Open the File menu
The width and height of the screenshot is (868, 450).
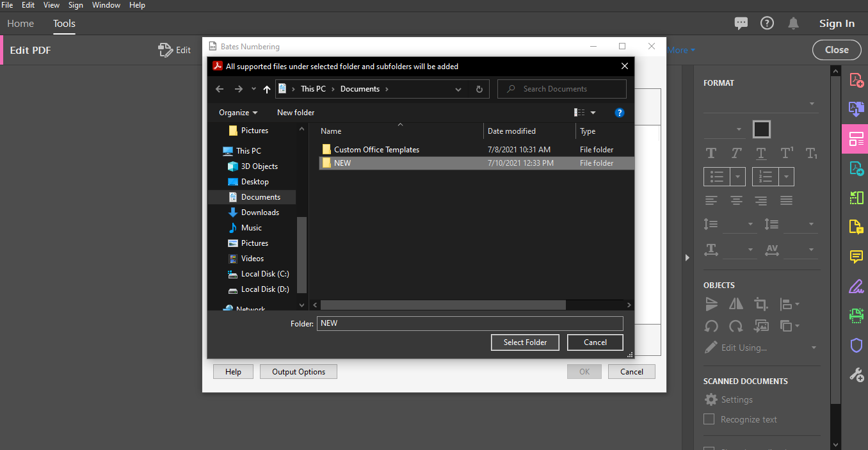tap(7, 5)
